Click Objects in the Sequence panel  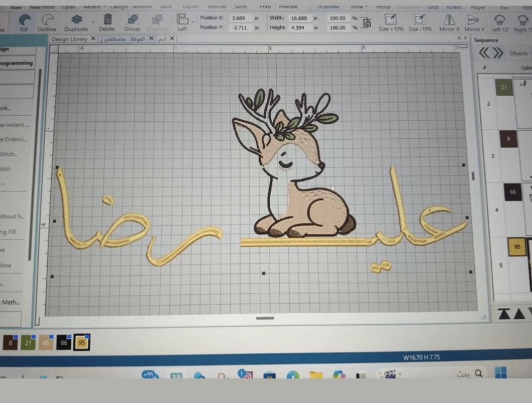518,53
